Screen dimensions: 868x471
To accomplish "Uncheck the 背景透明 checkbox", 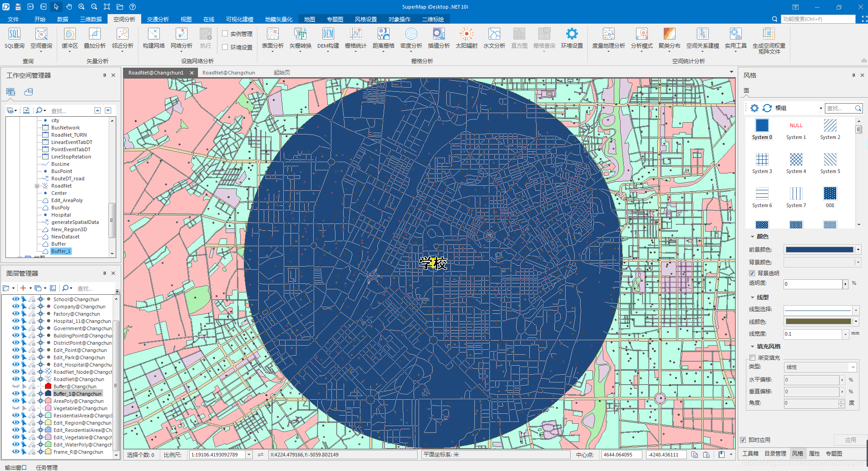I will [x=752, y=273].
